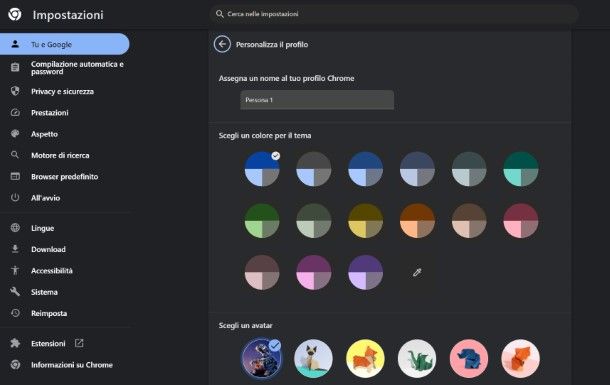Viewport: 610px width, 385px height.
Task: Choose the teal aqua theme swatch
Action: pos(521,169)
